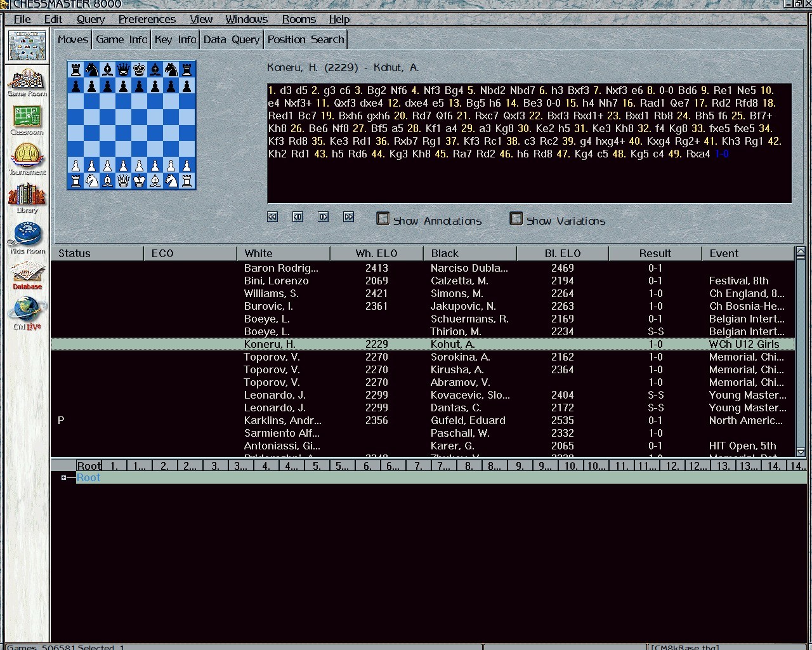The height and width of the screenshot is (650, 812).
Task: Open the Query menu
Action: pos(91,19)
